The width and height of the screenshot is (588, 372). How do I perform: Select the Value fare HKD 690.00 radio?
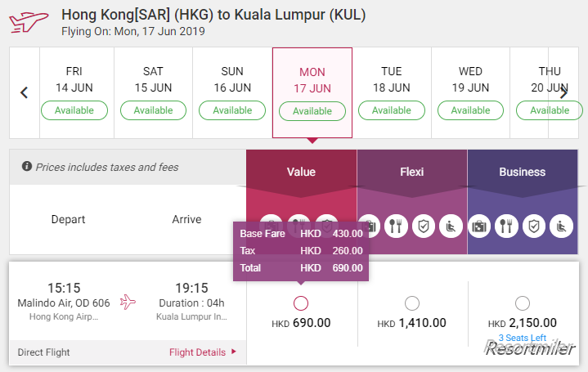tap(301, 303)
